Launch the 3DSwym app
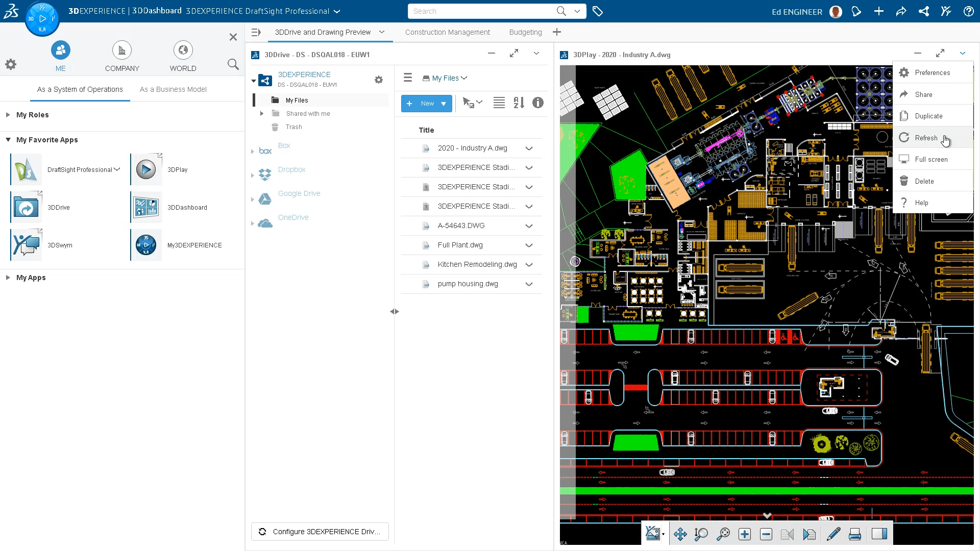This screenshot has width=980, height=551. 27,245
